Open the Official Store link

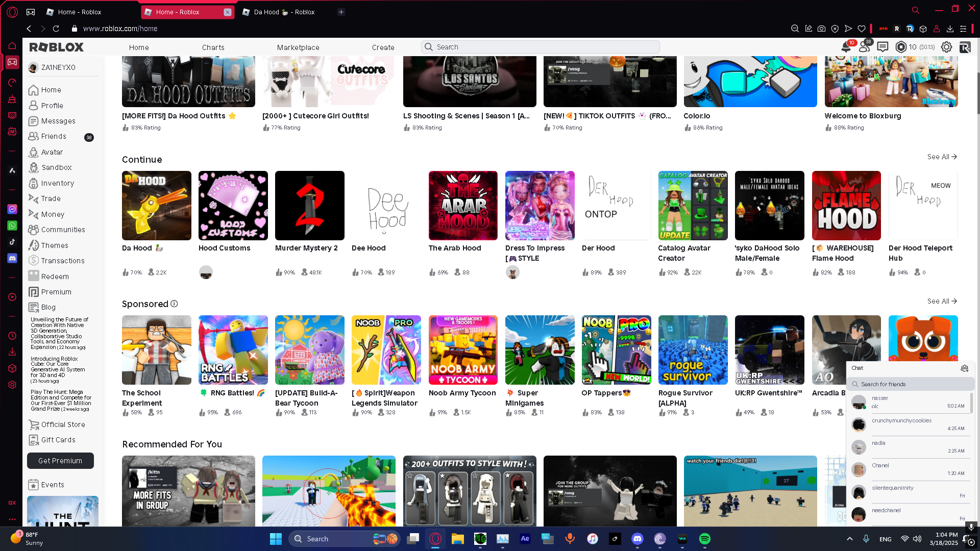63,424
